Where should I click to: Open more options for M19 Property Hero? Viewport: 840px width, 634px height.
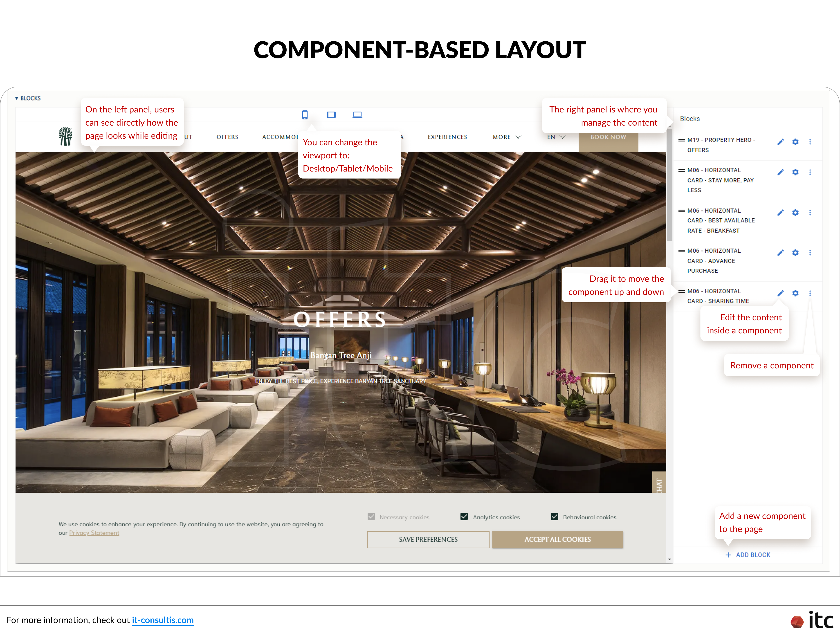pyautogui.click(x=810, y=142)
